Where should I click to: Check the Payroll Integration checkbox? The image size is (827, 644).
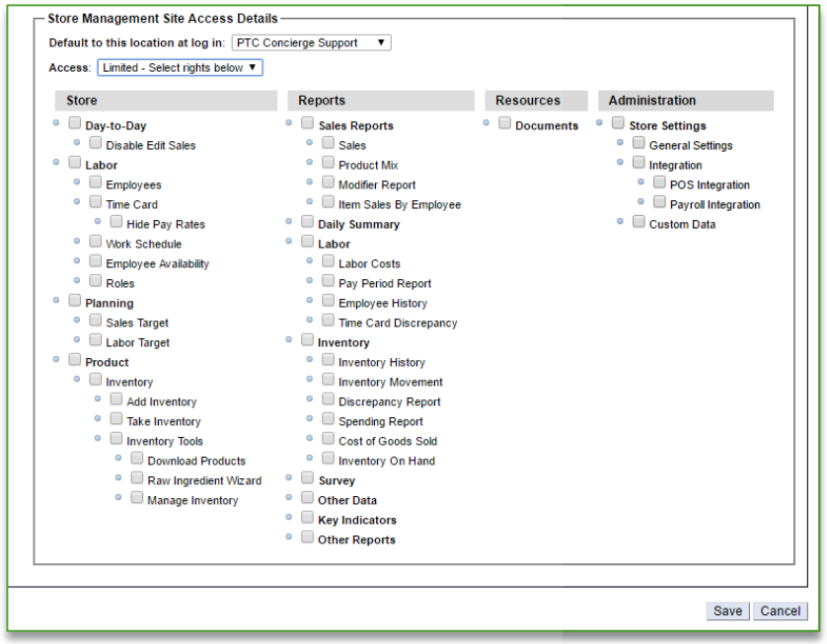pos(659,203)
